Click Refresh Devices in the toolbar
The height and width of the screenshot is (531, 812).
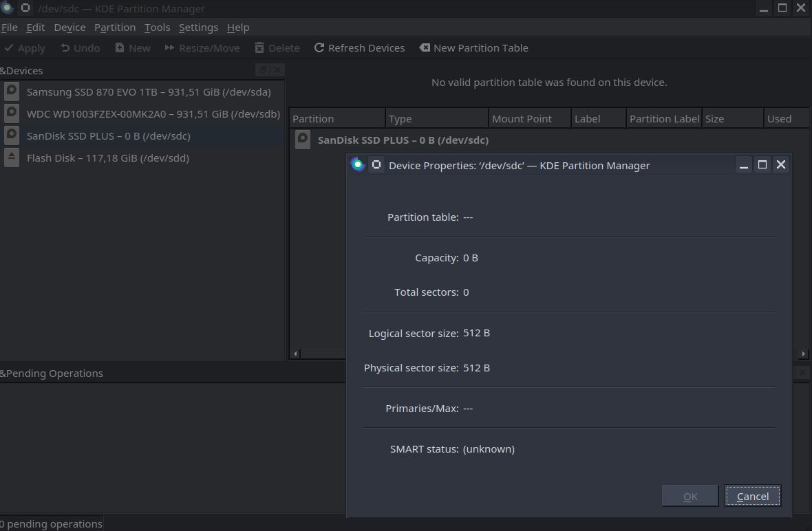[x=359, y=48]
